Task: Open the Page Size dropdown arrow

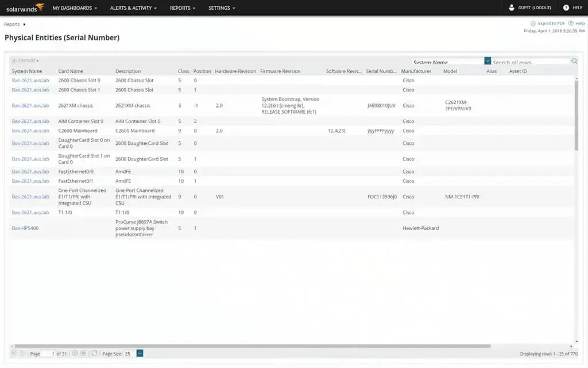Action: coord(140,354)
